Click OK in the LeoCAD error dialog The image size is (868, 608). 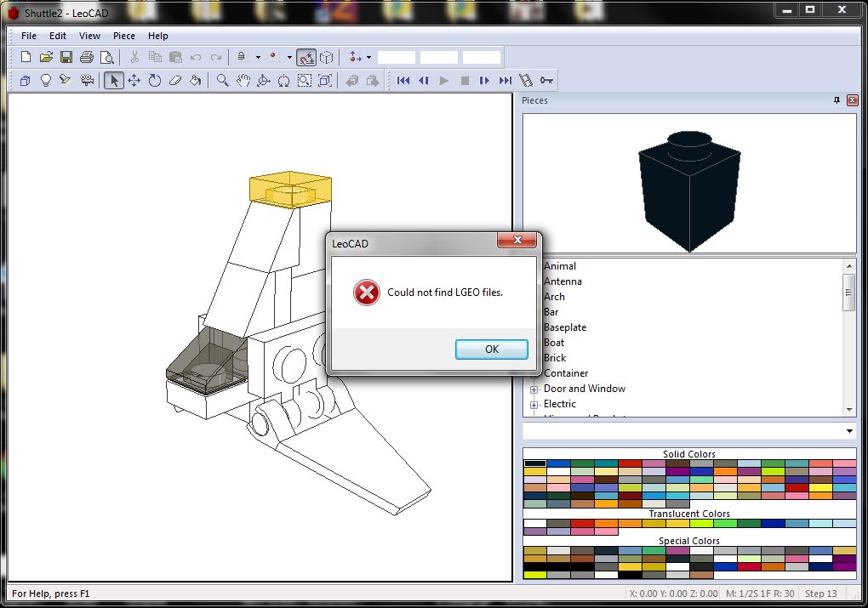tap(492, 349)
